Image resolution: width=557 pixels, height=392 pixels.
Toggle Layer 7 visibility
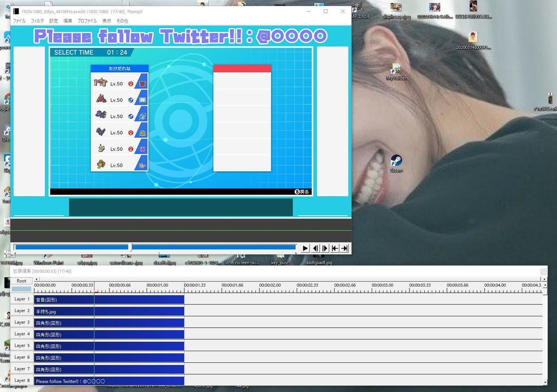click(x=22, y=369)
